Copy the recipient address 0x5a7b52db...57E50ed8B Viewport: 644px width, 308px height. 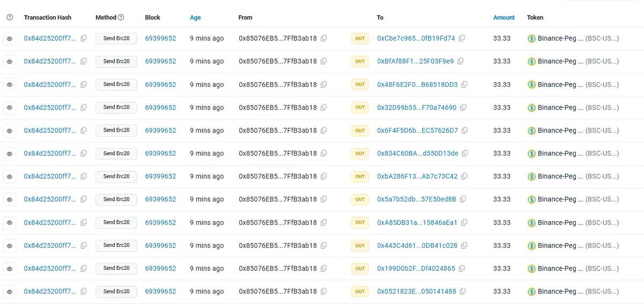tap(463, 200)
